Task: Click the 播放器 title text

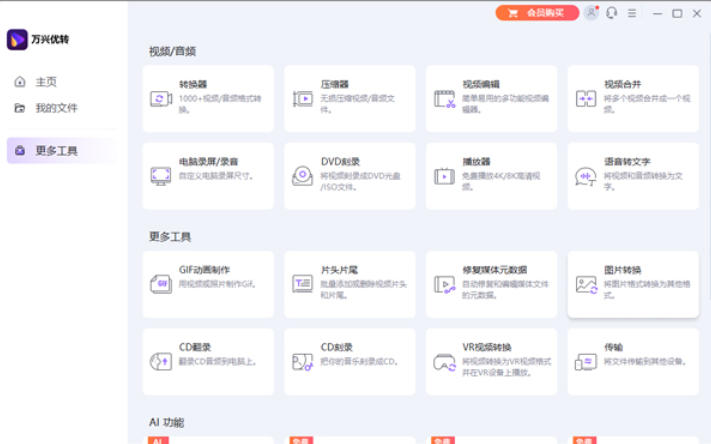Action: [x=476, y=161]
